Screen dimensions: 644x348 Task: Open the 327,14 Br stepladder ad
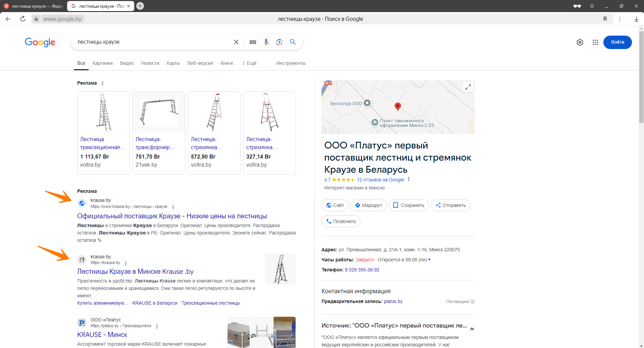pos(269,133)
